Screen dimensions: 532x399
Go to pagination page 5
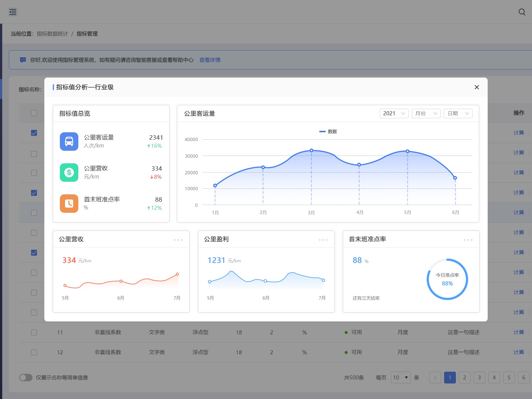tap(509, 378)
